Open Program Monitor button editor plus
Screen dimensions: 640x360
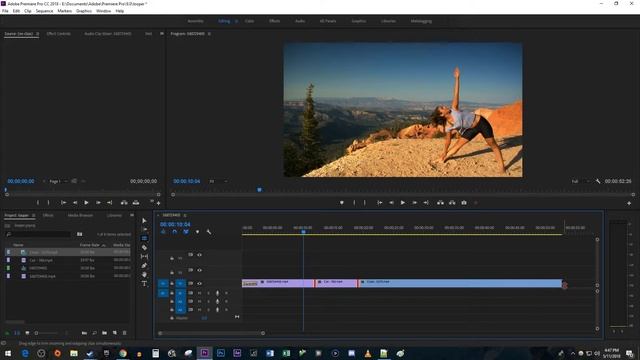coord(629,203)
